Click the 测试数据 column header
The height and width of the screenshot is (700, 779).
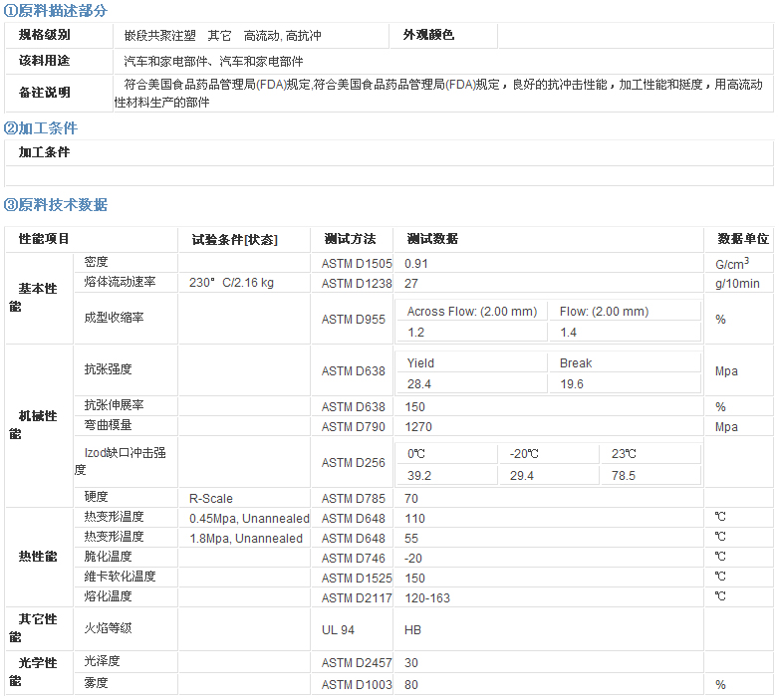(548, 239)
